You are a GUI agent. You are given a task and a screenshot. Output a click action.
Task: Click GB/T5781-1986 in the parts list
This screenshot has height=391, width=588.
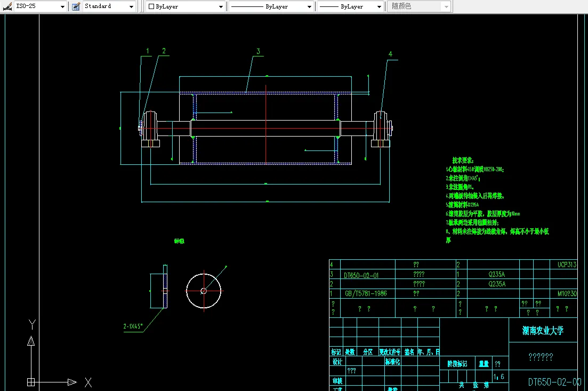pyautogui.click(x=366, y=293)
